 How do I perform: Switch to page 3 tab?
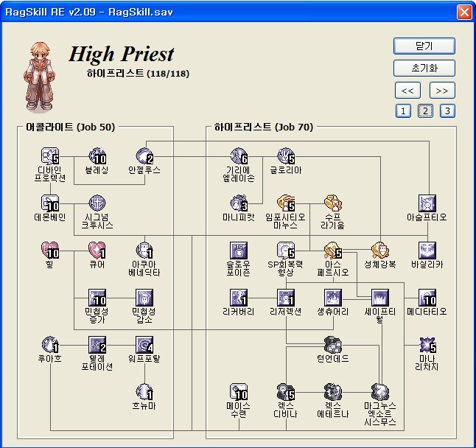click(x=447, y=111)
